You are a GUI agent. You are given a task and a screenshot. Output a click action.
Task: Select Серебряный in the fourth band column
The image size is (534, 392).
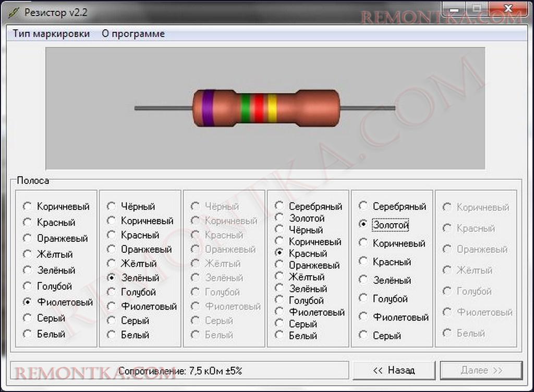pyautogui.click(x=280, y=206)
